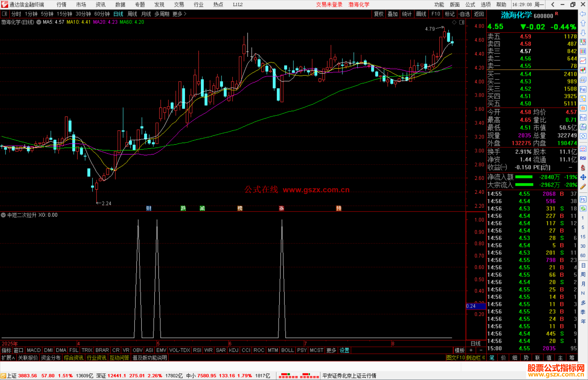This screenshot has height=380, width=588.
Task: Click the 画线 drawing button
Action: [x=421, y=14]
